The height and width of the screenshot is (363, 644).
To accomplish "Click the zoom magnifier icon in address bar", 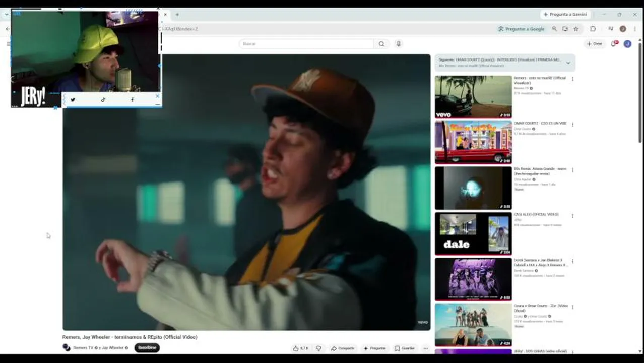I will [554, 29].
